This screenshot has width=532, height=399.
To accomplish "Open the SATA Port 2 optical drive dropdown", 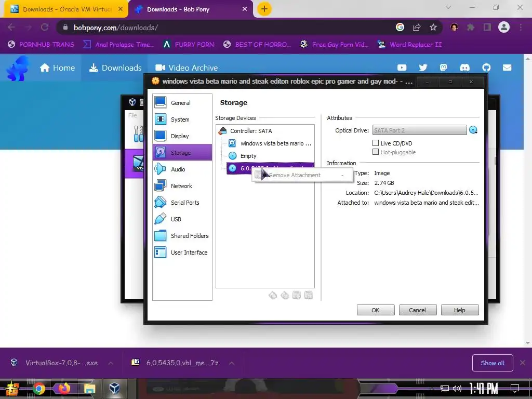I will click(419, 130).
